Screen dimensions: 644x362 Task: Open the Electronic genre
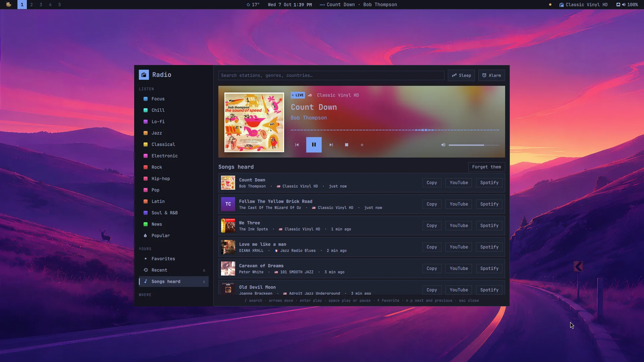(x=174, y=156)
